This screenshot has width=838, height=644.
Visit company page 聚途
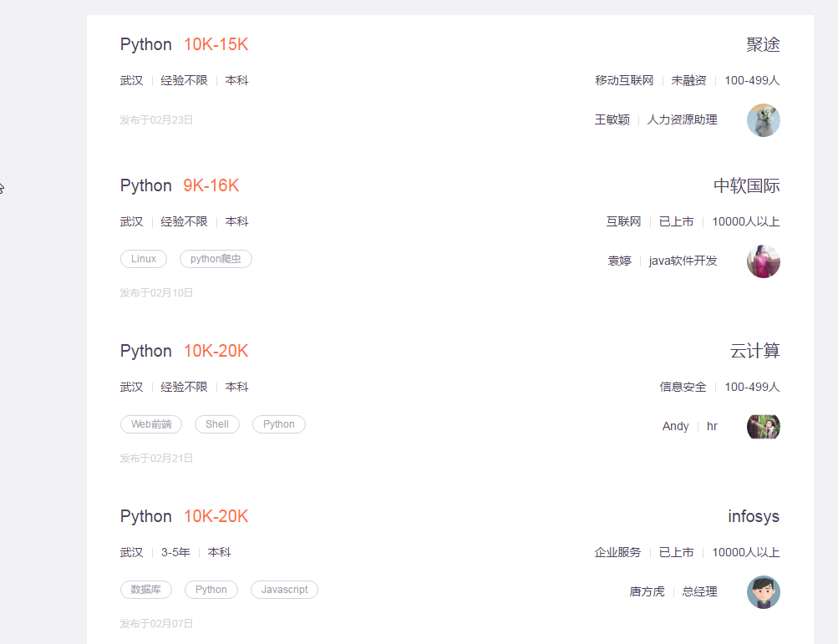pyautogui.click(x=763, y=44)
